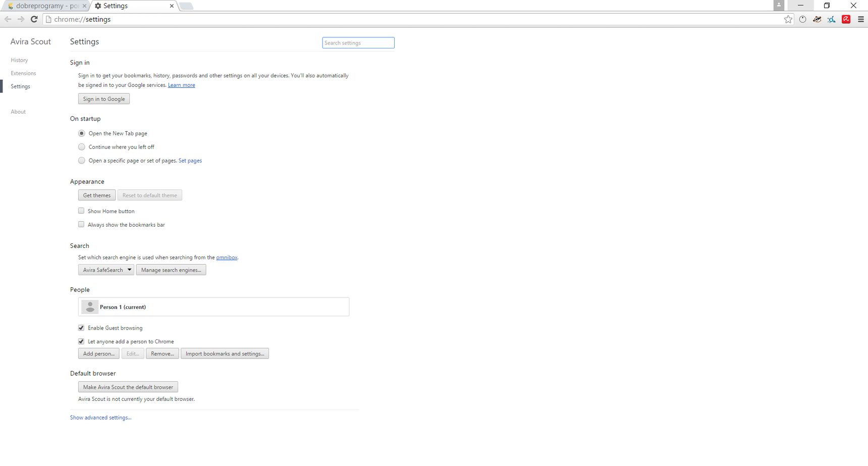This screenshot has height=466, width=868.
Task: Click the Avira Scout sidebar heading
Action: coord(31,41)
